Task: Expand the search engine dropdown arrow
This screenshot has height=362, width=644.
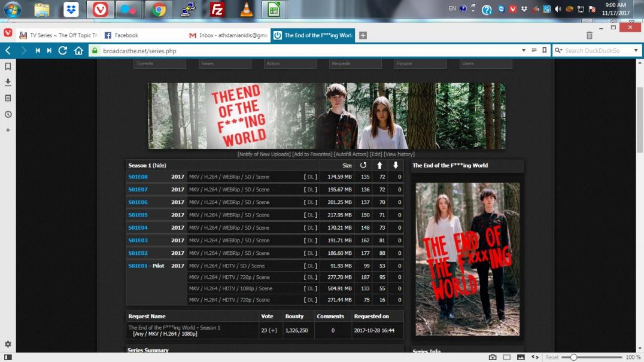Action: pos(636,51)
